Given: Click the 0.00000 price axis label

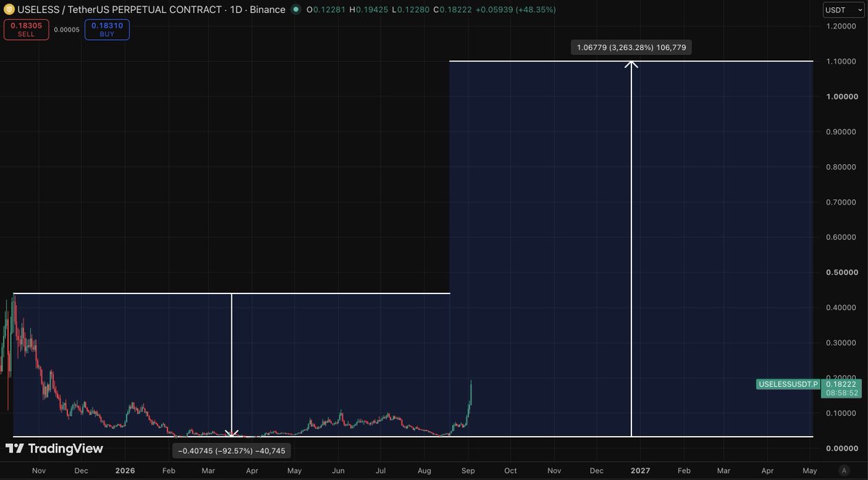Looking at the screenshot, I should [x=841, y=448].
